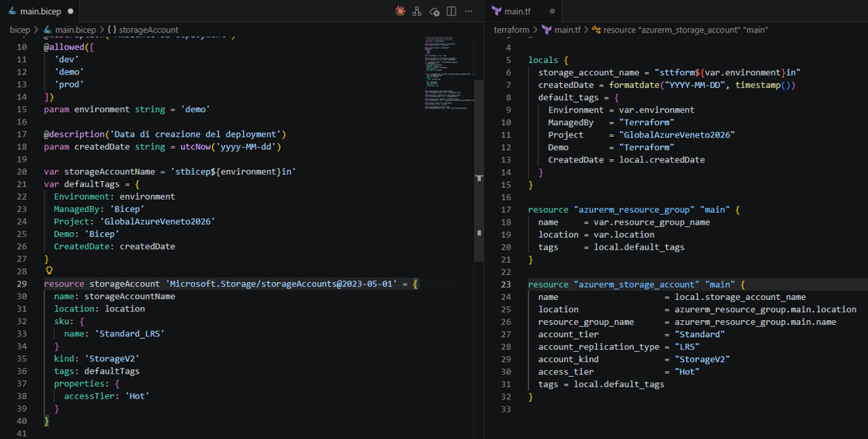
Task: Click 'var.resource_group_name' in main.tf
Action: point(651,222)
